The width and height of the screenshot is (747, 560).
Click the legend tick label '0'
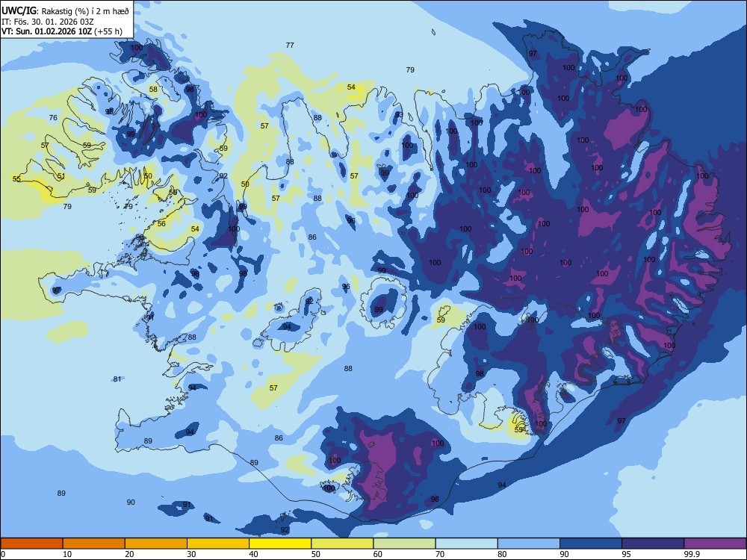3,554
